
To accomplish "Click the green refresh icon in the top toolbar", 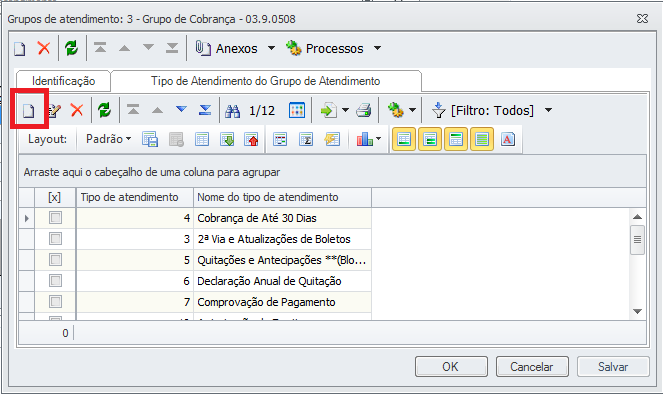I will pyautogui.click(x=71, y=48).
